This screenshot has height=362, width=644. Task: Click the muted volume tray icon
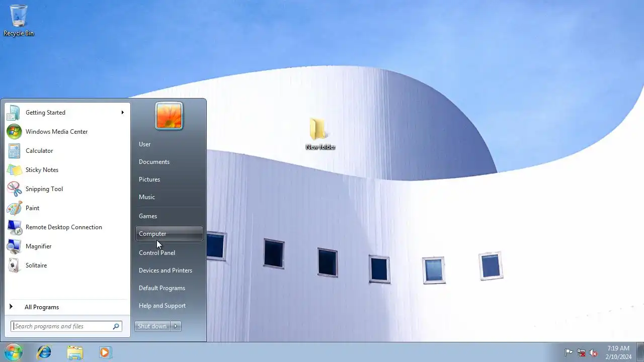[x=594, y=352]
